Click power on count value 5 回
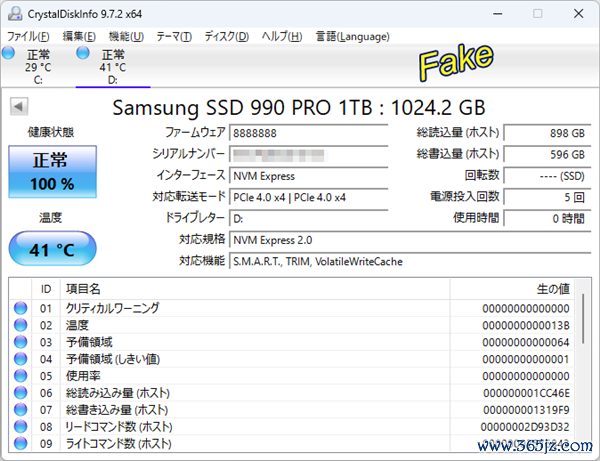This screenshot has width=600, height=461. (547, 197)
